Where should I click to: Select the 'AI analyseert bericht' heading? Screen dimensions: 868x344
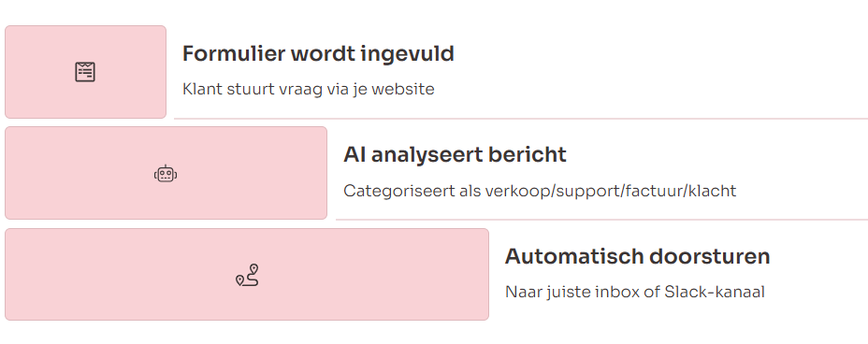(455, 155)
